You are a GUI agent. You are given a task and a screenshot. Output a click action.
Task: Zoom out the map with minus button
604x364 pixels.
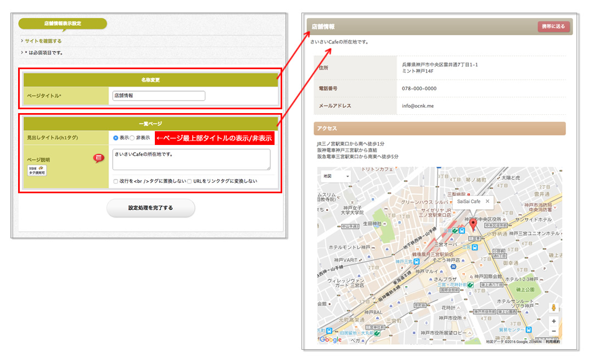(x=553, y=331)
